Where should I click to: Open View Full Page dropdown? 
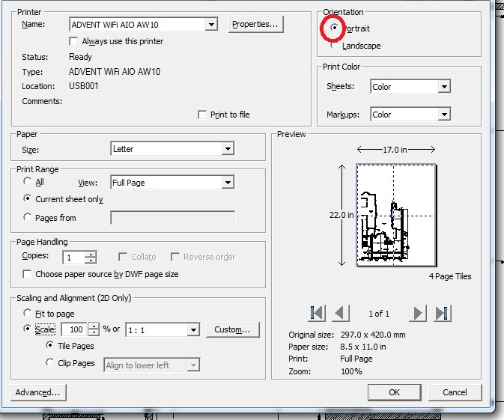pyautogui.click(x=228, y=183)
